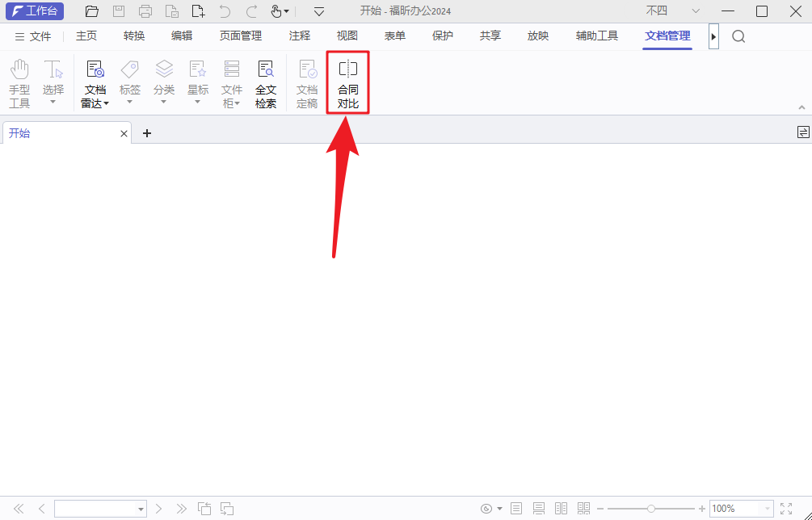Image resolution: width=812 pixels, height=520 pixels.
Task: Click the create new document icon in title bar
Action: 198,11
